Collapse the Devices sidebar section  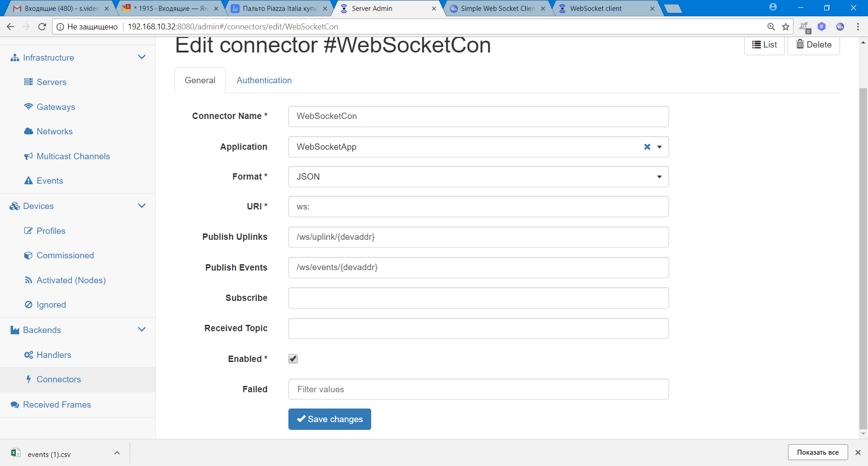(142, 205)
